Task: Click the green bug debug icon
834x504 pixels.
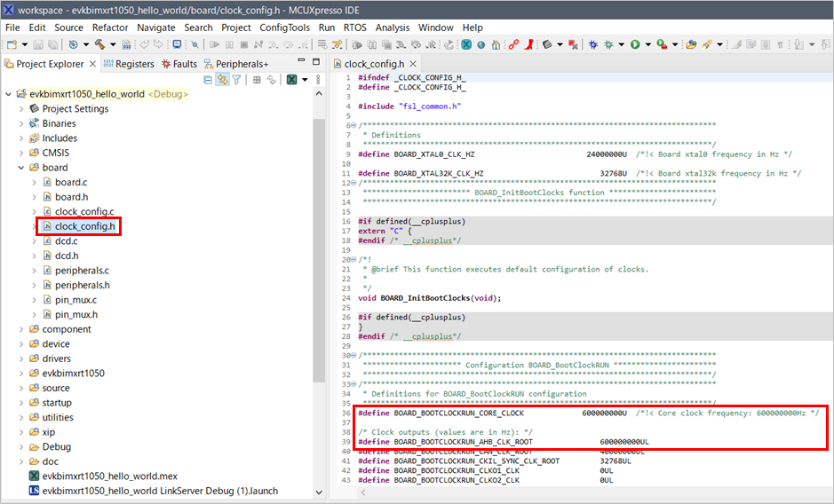Action: pyautogui.click(x=609, y=44)
